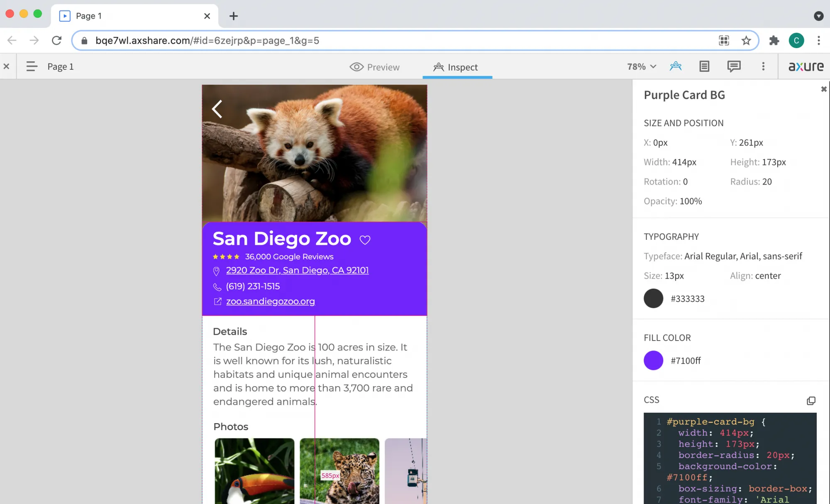
Task: Click the white back arrow on photo
Action: coord(217,109)
